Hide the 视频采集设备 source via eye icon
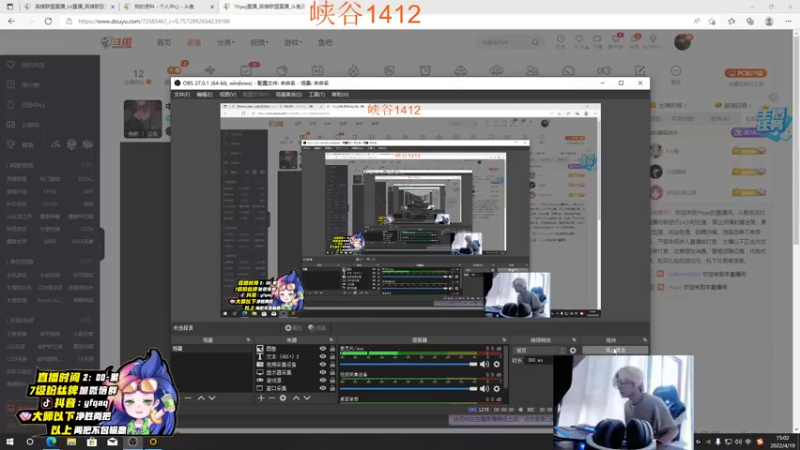 coord(322,365)
